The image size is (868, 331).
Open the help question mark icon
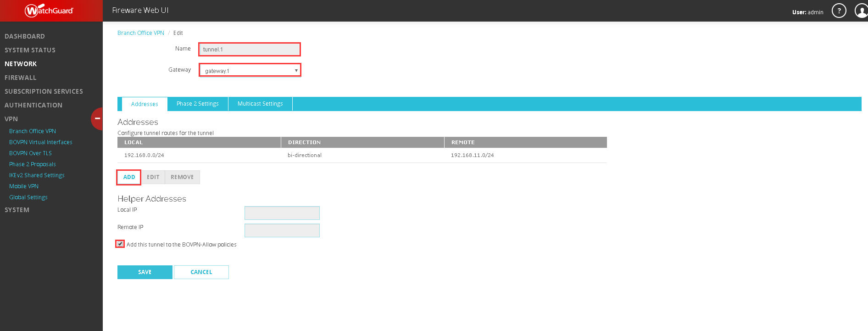coord(839,11)
